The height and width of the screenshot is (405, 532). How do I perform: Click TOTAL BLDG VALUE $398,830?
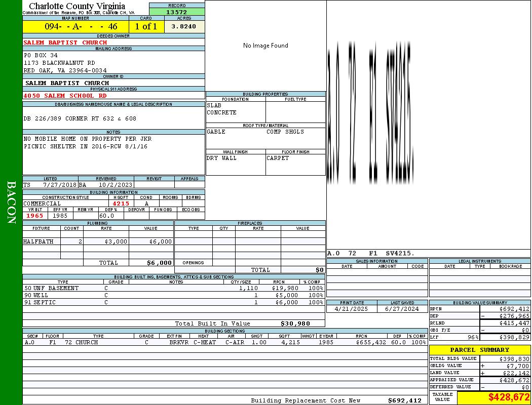[514, 359]
